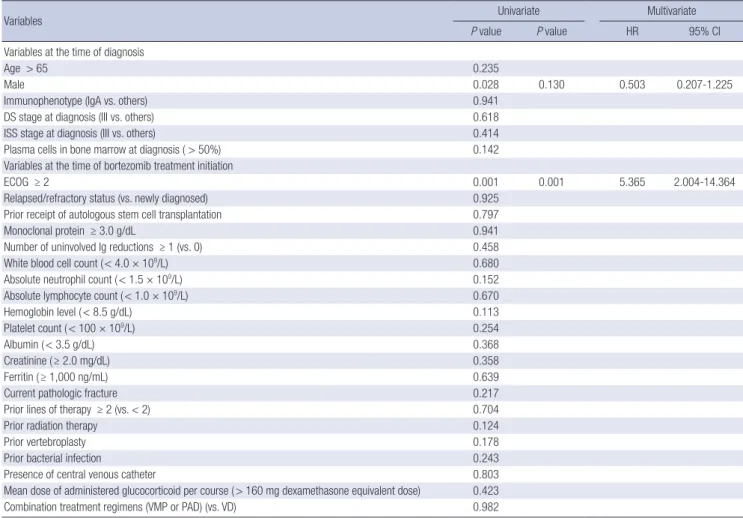Click 'Mean dose of administered glucocorticoid' label
The width and height of the screenshot is (743, 518).
tap(212, 491)
